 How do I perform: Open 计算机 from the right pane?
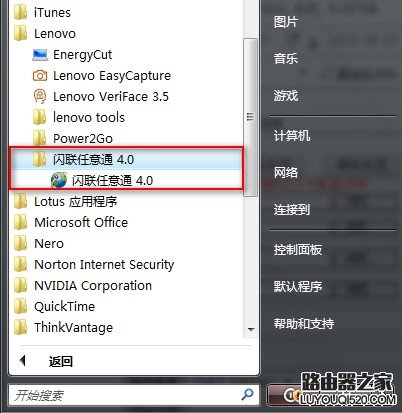(x=292, y=136)
